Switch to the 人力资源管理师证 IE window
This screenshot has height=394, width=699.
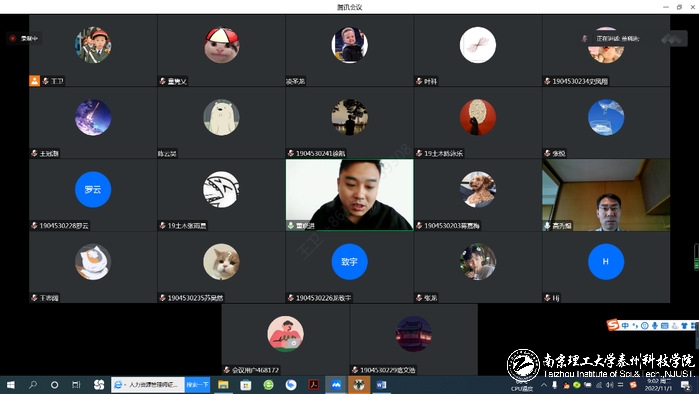[148, 385]
